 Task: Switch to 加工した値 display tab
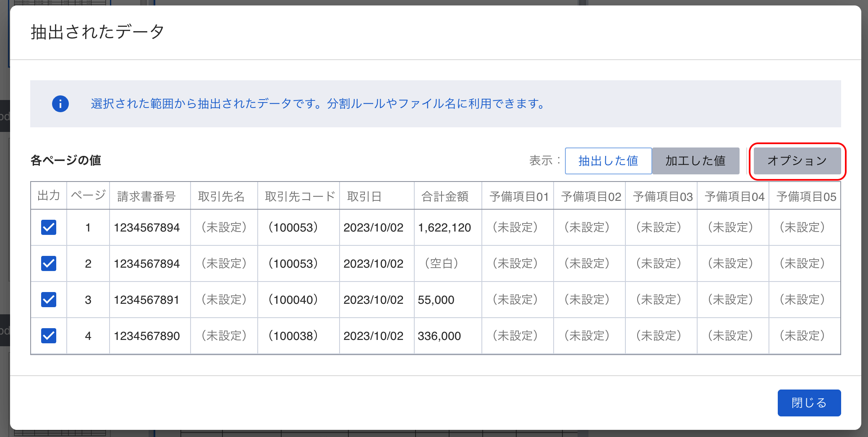coord(695,161)
